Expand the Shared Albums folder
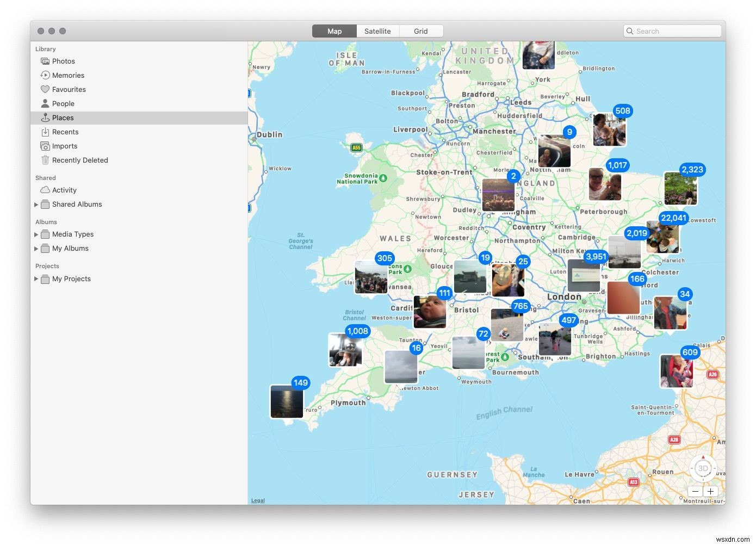This screenshot has width=756, height=545. (x=36, y=205)
